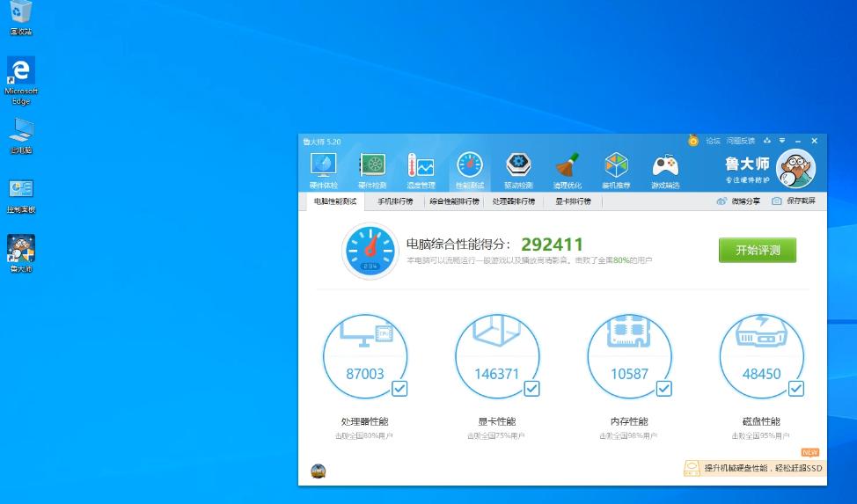The height and width of the screenshot is (504, 857).
Task: Click the green 开始评测 button
Action: coord(757,251)
